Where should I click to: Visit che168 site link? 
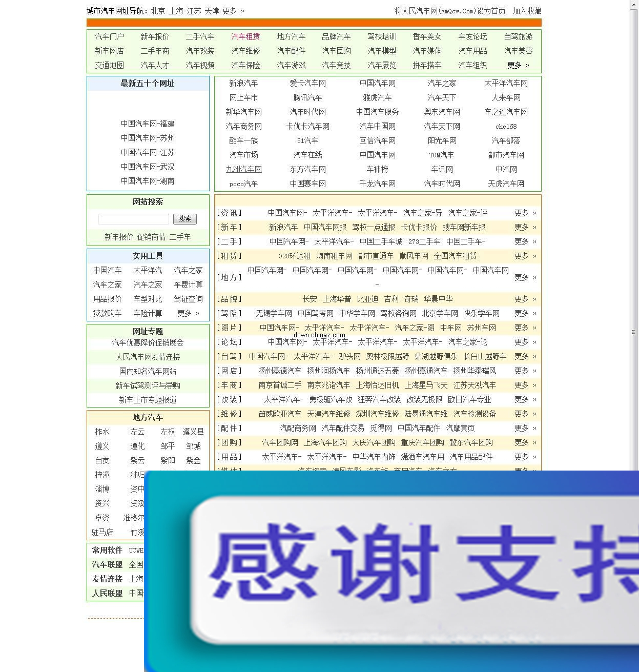coord(506,126)
